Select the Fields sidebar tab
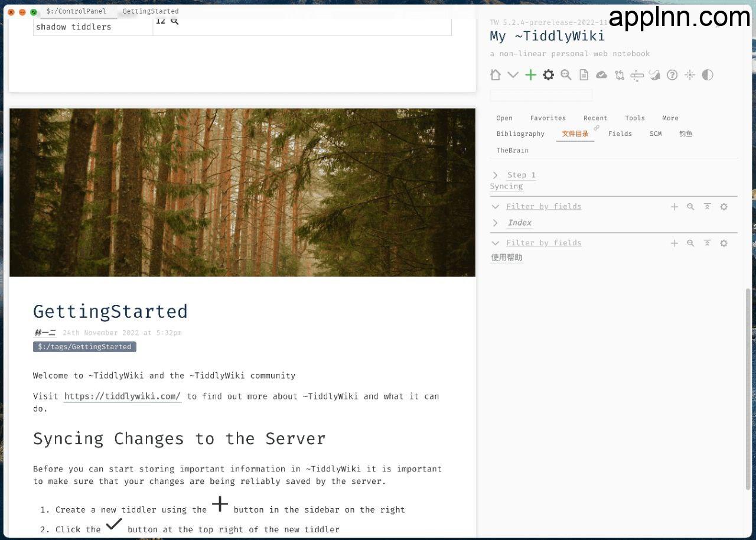 (620, 134)
